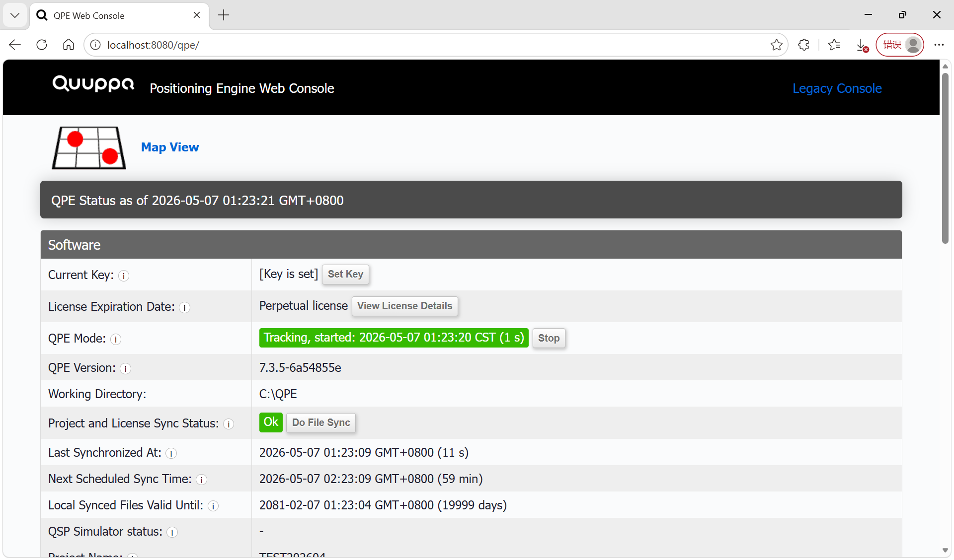The image size is (954, 560).
Task: Click View License Details button
Action: click(x=404, y=306)
